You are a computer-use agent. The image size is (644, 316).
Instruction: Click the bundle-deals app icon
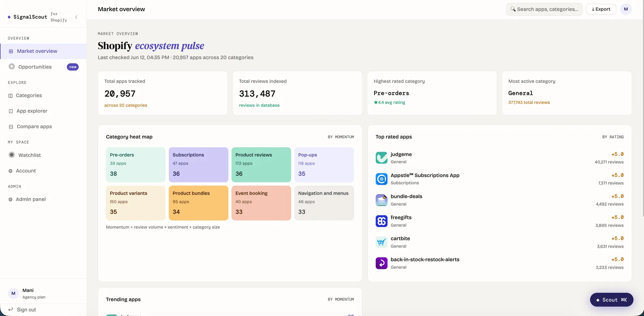381,200
